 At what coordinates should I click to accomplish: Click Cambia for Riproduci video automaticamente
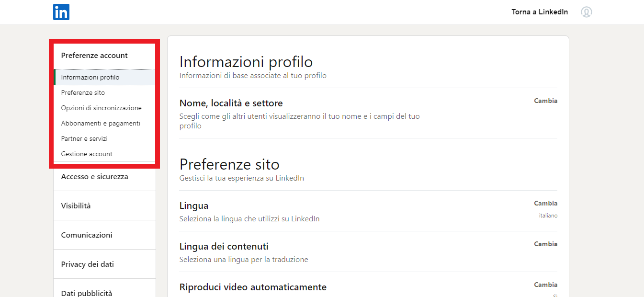[x=545, y=284]
